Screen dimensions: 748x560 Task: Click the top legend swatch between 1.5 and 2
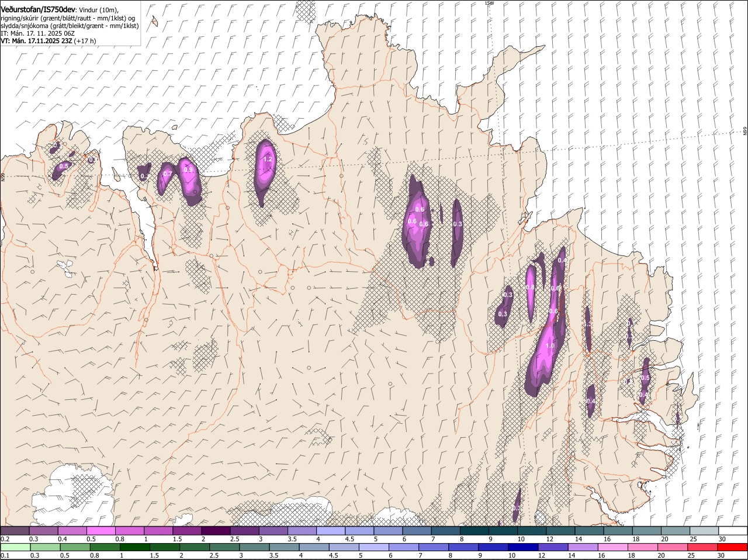pos(187,531)
